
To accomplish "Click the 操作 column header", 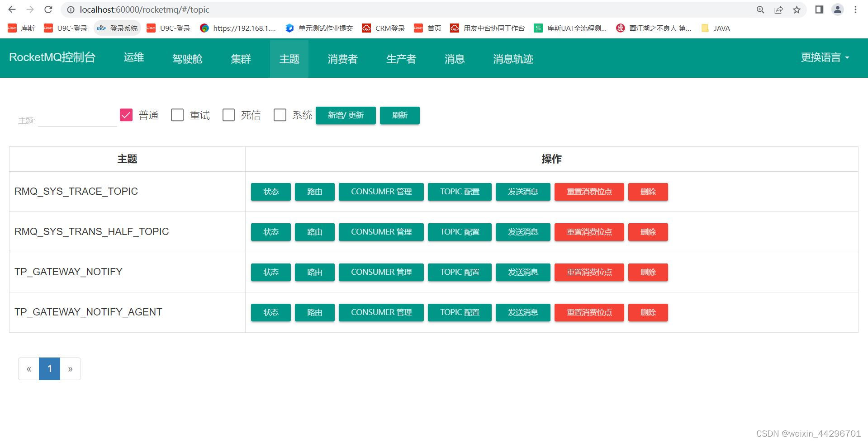I will pos(551,159).
